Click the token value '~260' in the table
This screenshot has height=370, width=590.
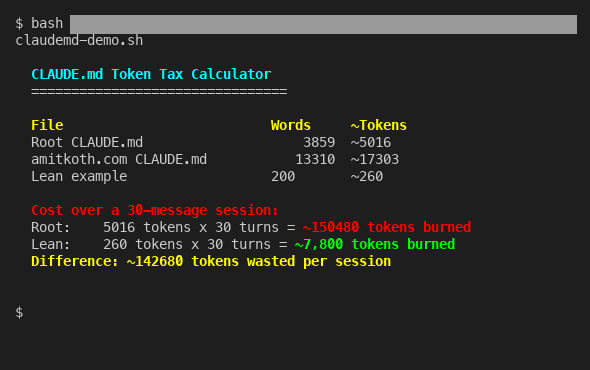[367, 176]
